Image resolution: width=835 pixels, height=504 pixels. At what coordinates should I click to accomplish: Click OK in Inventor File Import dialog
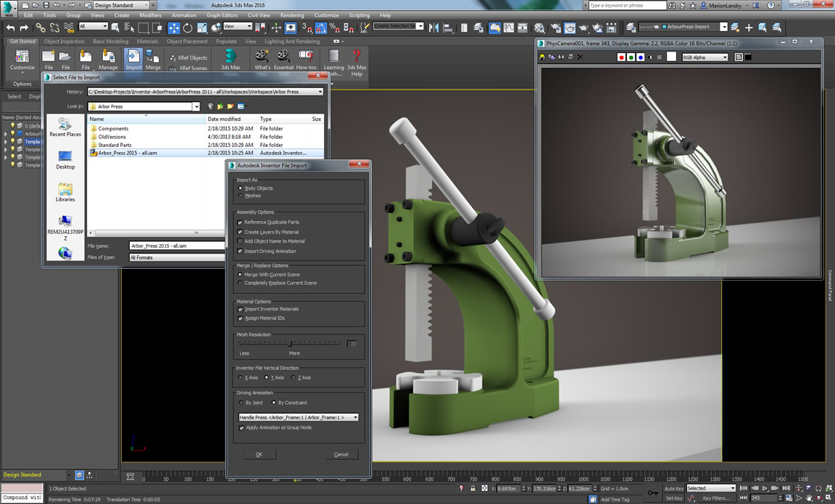coord(259,455)
